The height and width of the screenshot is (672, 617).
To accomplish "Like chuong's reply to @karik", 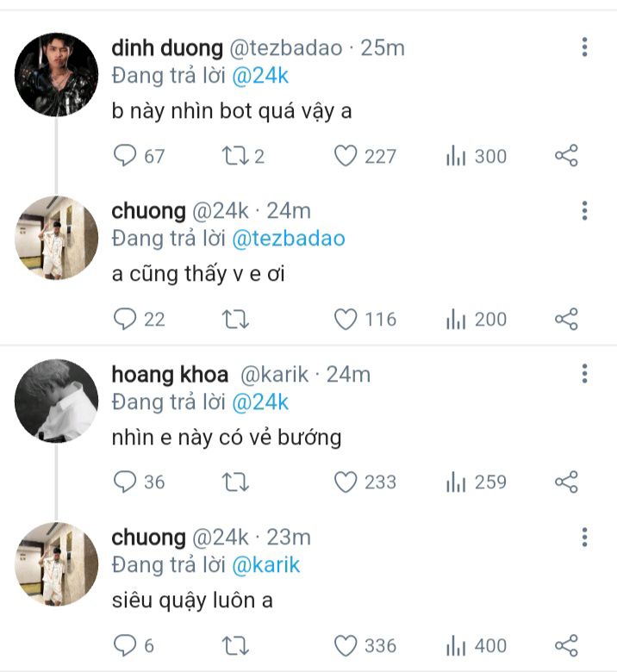I will [x=346, y=645].
